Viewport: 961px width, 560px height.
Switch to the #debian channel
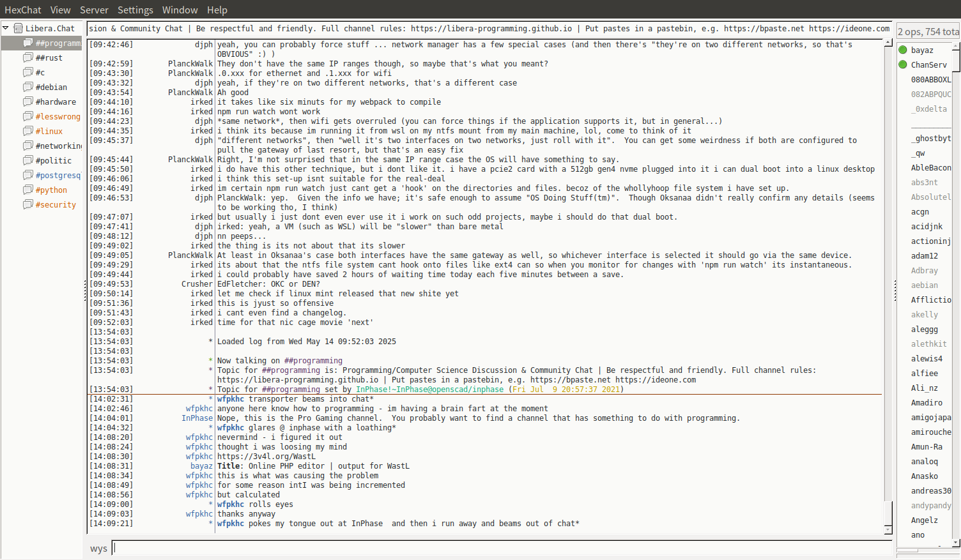coord(51,87)
